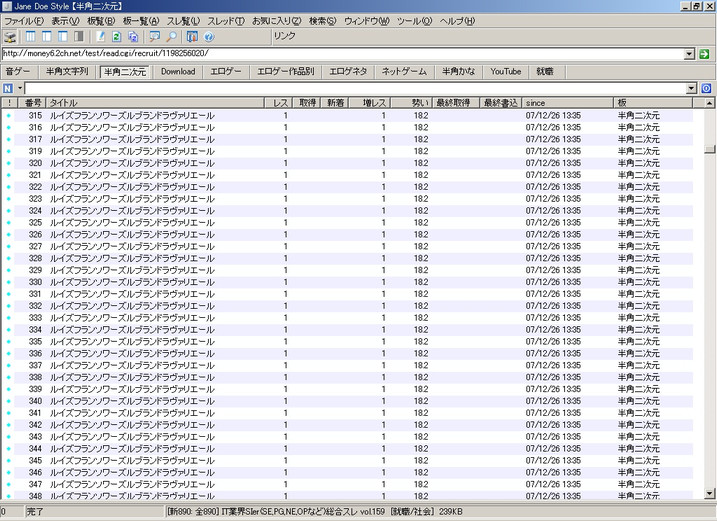Viewport: 717px width, 521px height.
Task: Click the 完了 status bar text
Action: [x=35, y=511]
